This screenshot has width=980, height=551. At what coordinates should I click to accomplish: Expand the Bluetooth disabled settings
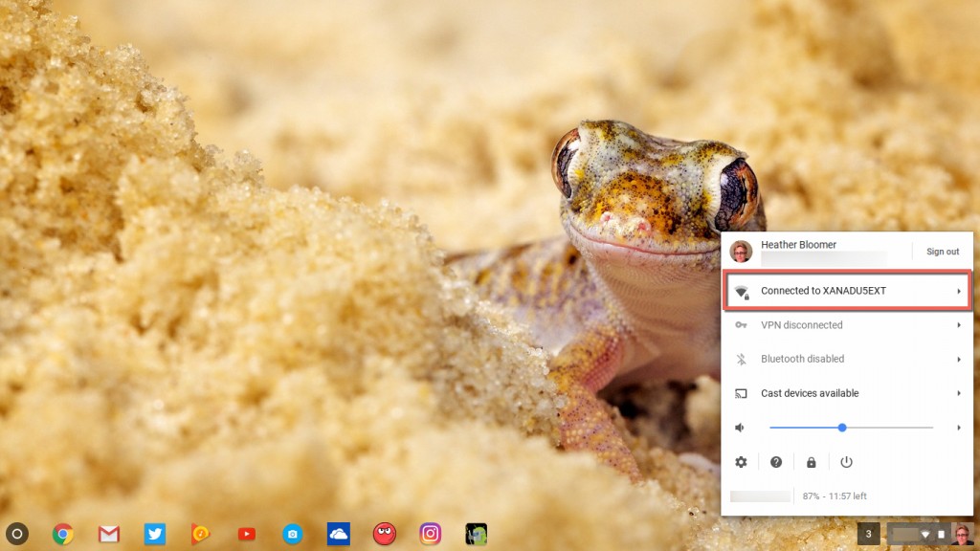click(846, 359)
